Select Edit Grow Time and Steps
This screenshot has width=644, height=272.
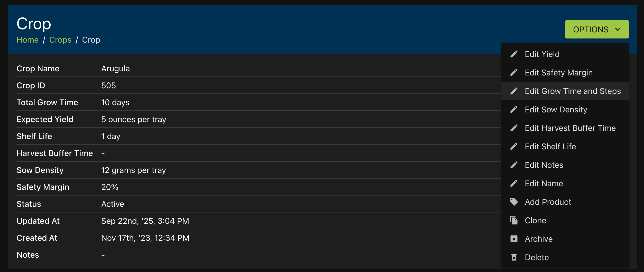(565, 91)
